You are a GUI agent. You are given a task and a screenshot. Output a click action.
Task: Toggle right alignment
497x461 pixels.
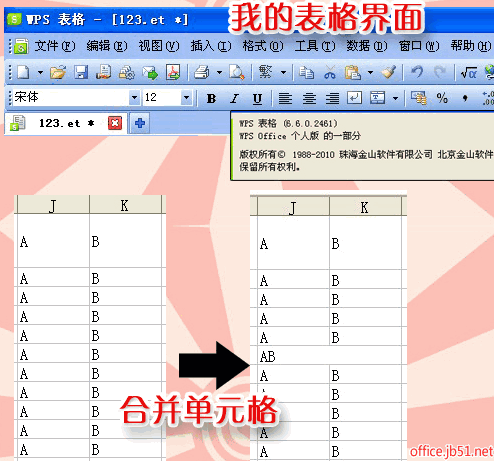point(332,98)
